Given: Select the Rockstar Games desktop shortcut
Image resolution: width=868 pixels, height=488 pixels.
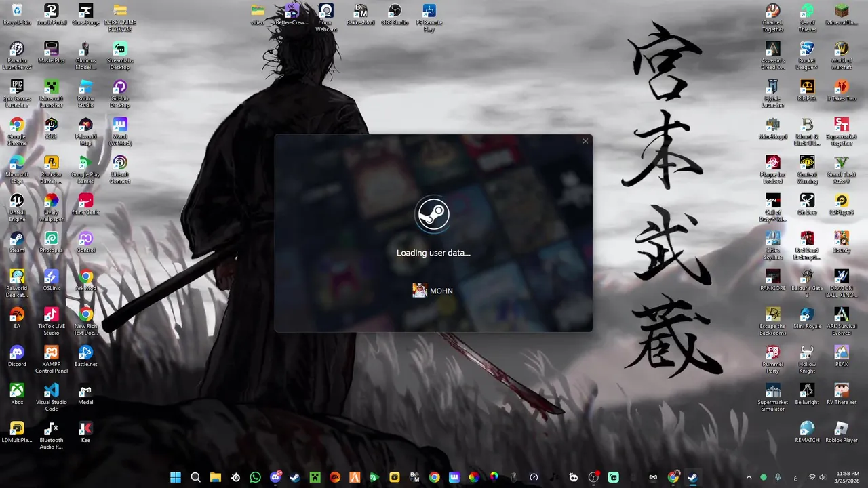Looking at the screenshot, I should [x=51, y=170].
